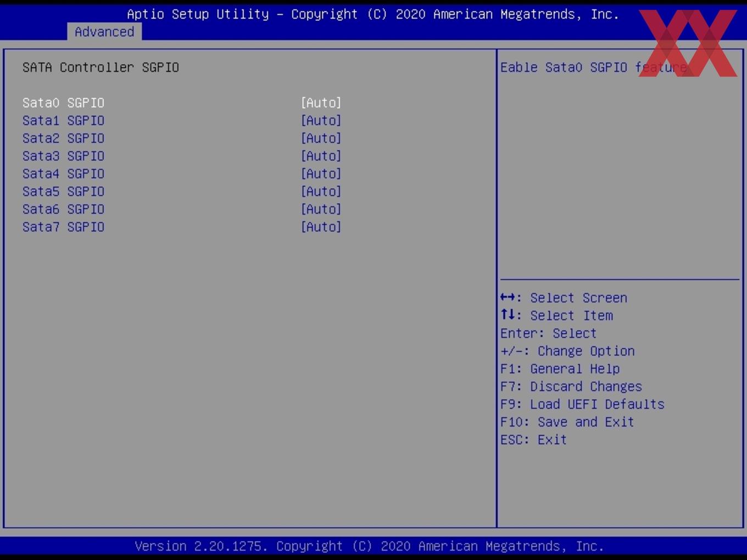The image size is (747, 560).
Task: Change the Sata2 SGPIO [Auto] value
Action: (321, 138)
